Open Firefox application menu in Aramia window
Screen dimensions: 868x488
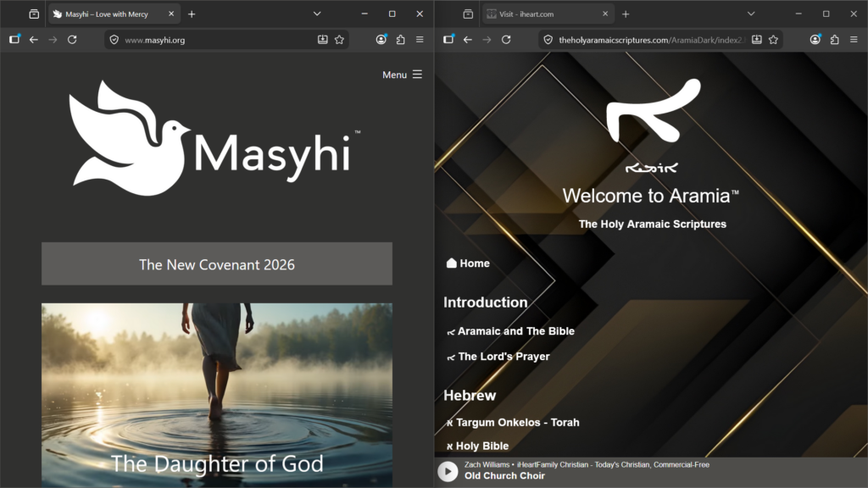(854, 40)
